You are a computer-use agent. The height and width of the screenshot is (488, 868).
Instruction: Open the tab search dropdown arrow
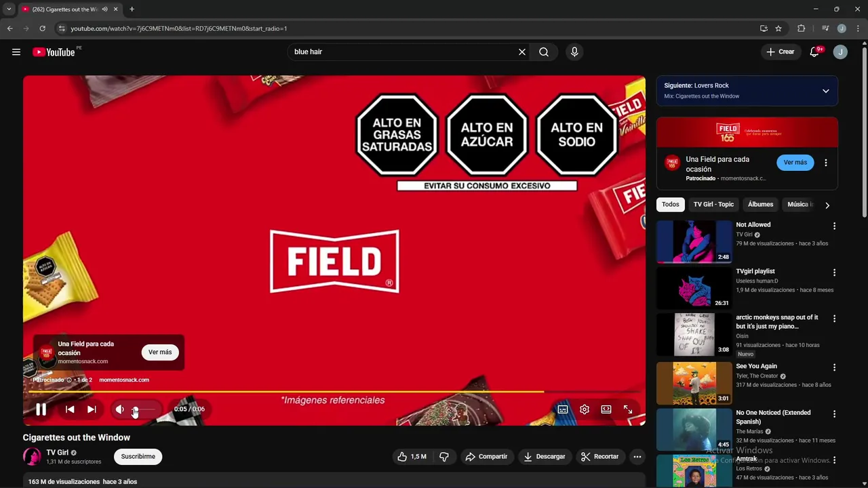9,9
